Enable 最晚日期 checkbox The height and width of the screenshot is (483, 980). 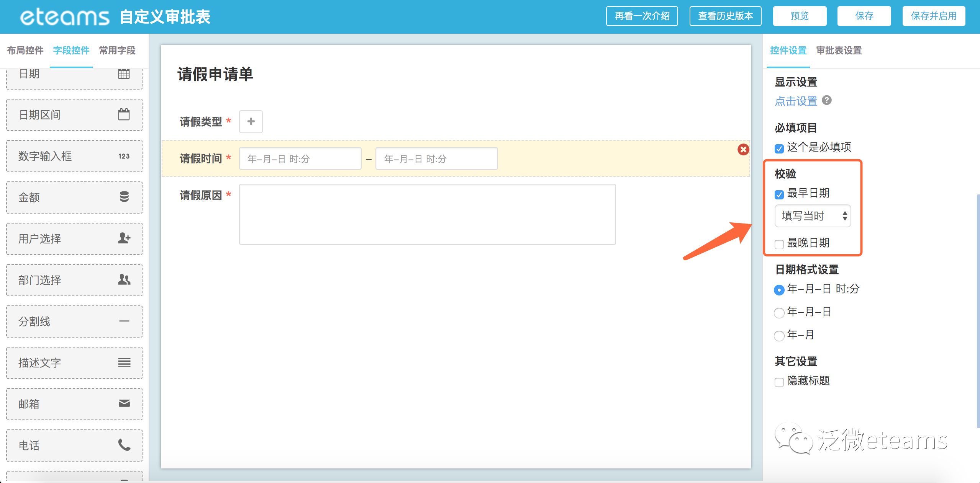(x=779, y=244)
